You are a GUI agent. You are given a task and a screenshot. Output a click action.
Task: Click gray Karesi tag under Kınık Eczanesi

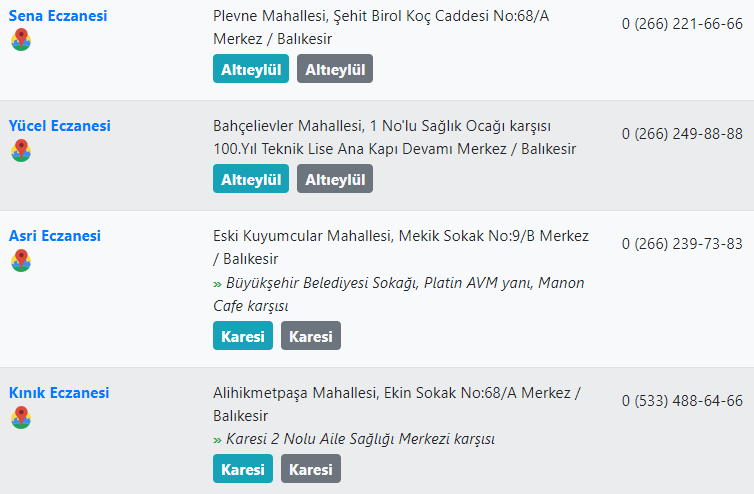pyautogui.click(x=311, y=469)
